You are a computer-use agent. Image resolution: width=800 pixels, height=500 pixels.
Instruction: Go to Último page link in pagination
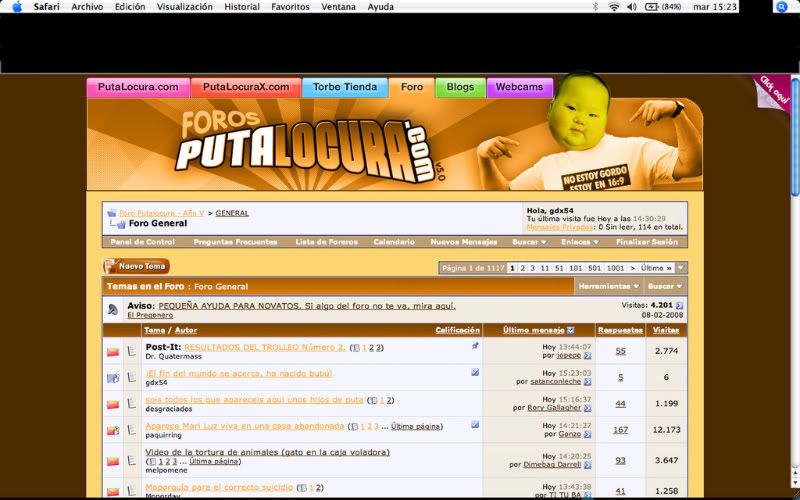pos(657,268)
